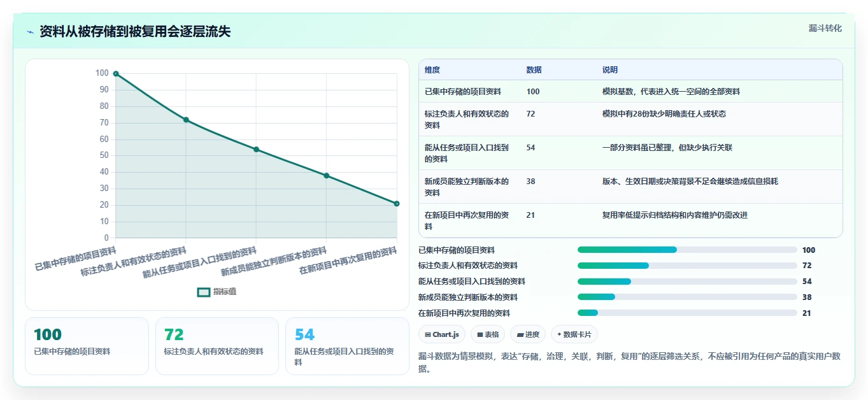Select the 数据卡片 chip
Screen dimensions: 868x400
[574, 334]
